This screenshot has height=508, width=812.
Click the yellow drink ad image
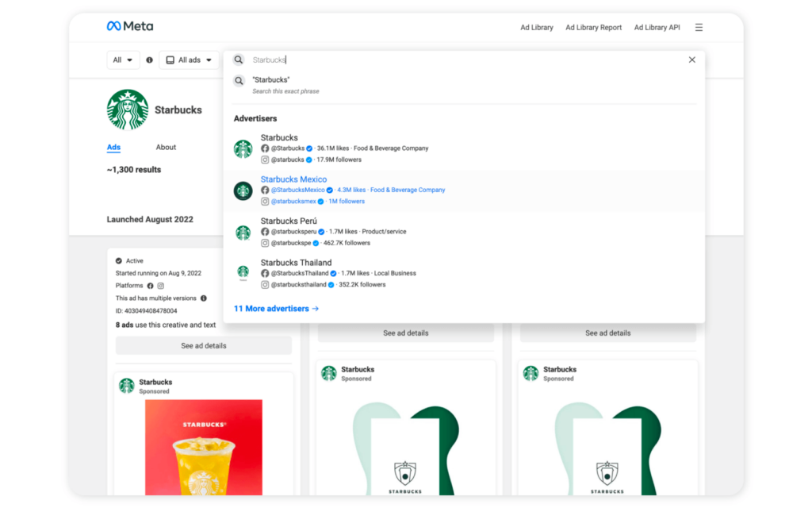click(204, 447)
